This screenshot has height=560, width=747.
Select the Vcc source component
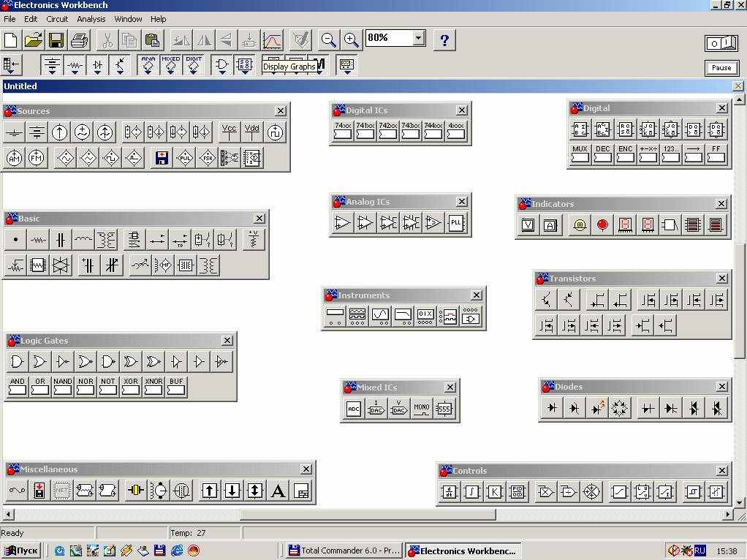point(230,132)
